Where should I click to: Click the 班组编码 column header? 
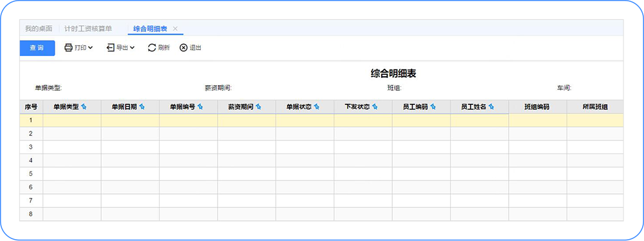pos(538,107)
